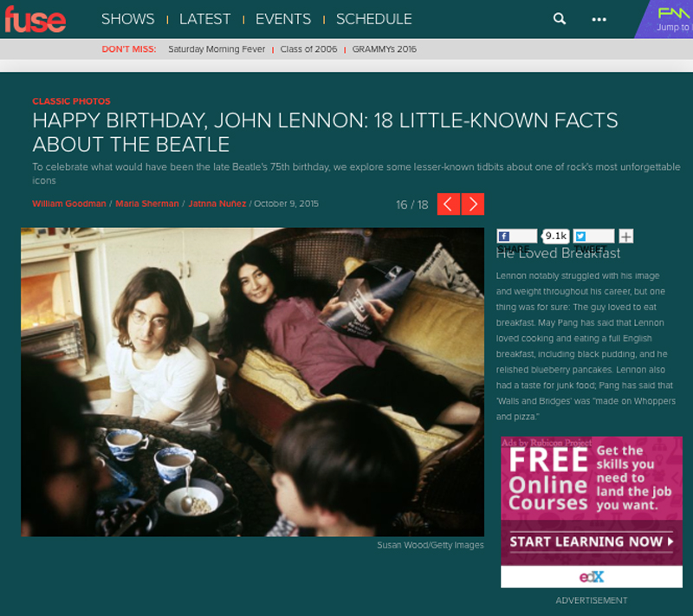Open more sharing options plus icon
The width and height of the screenshot is (693, 616).
click(625, 237)
